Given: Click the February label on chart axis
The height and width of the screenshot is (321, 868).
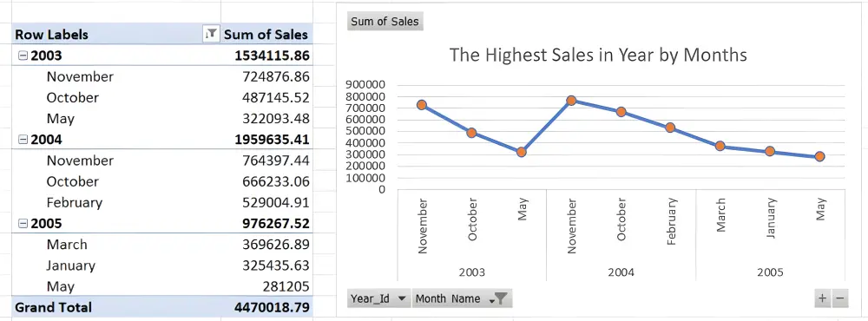Looking at the screenshot, I should [671, 221].
